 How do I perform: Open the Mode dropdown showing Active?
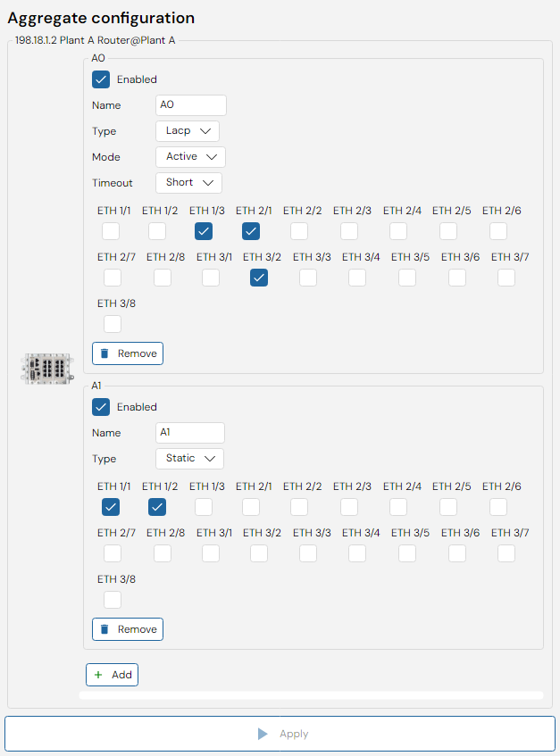190,157
